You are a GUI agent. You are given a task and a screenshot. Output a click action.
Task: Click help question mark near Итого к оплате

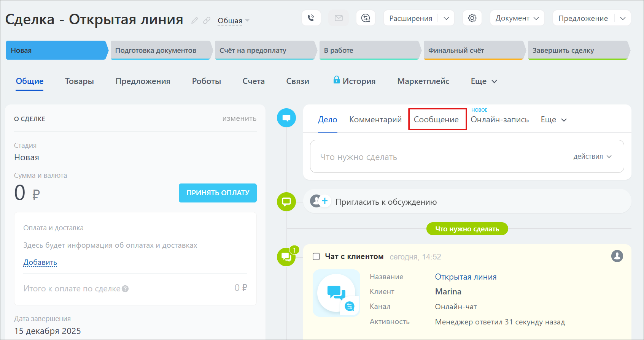pos(125,289)
